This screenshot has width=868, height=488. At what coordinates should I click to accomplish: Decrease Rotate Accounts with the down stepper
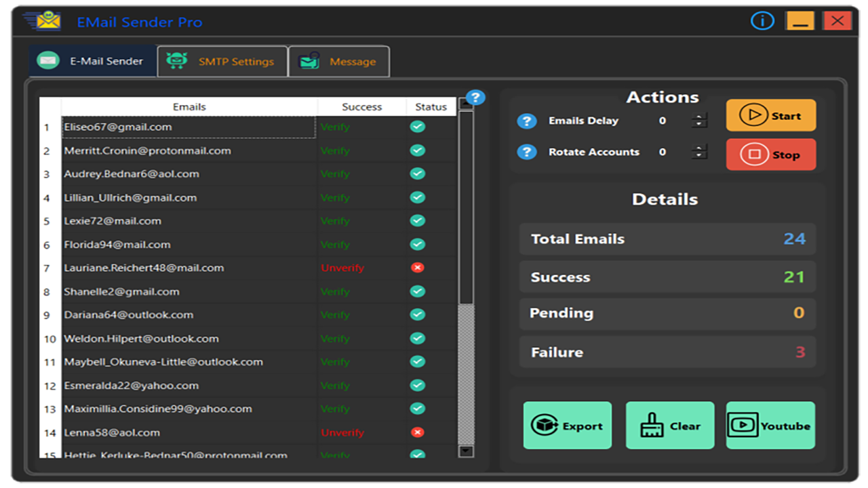[x=699, y=156]
